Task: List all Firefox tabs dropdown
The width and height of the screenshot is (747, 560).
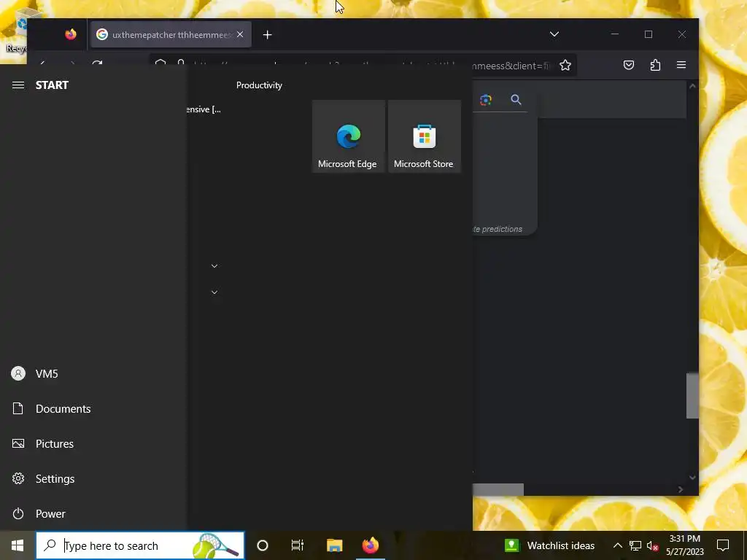Action: coord(554,34)
